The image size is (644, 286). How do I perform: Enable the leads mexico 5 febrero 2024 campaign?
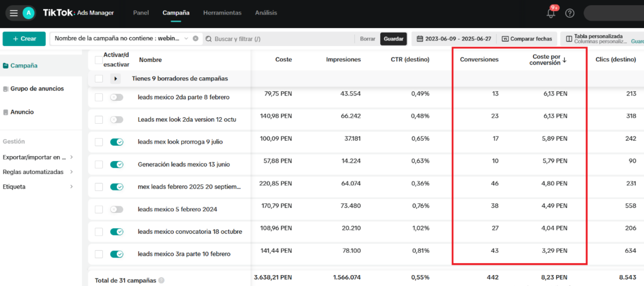coord(117,209)
